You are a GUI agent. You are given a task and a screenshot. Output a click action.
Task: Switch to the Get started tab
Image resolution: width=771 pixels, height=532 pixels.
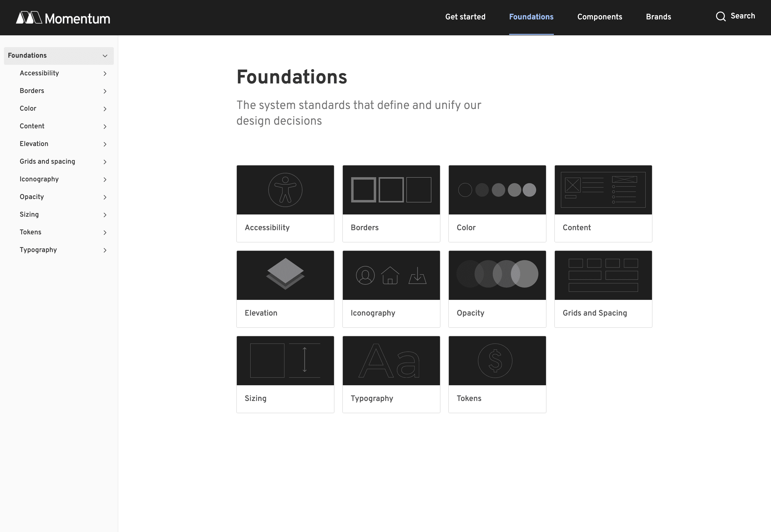[x=465, y=17]
